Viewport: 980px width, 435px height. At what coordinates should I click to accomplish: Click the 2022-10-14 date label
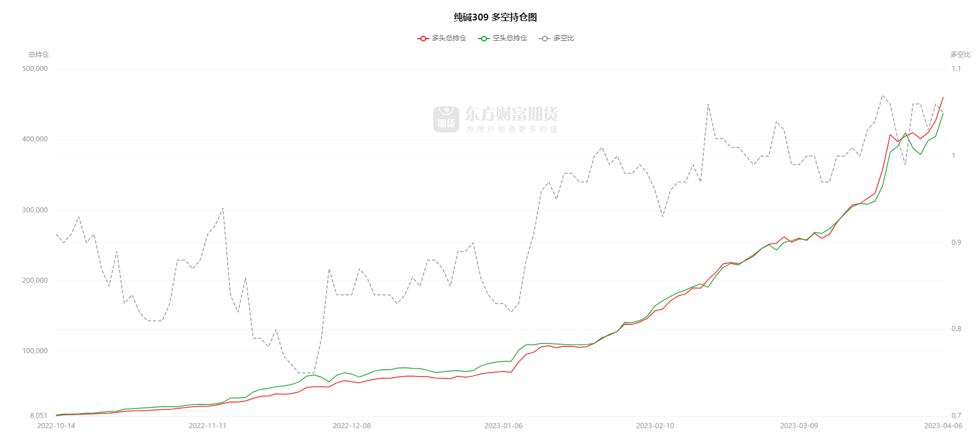tap(56, 426)
